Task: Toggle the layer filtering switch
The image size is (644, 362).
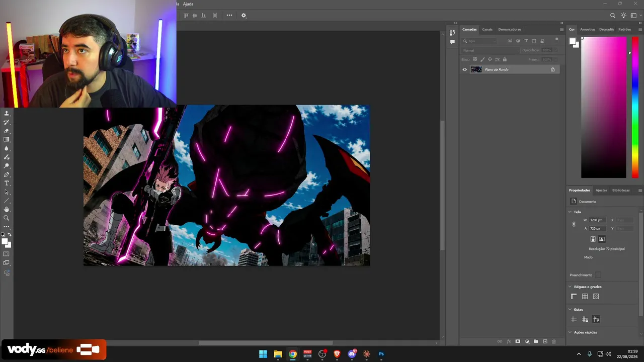Action: (x=556, y=40)
